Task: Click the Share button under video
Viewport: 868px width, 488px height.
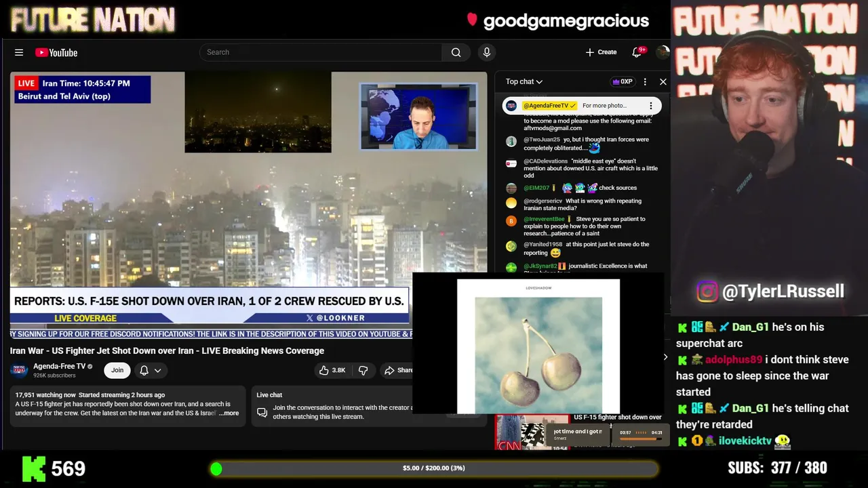Action: [x=399, y=370]
